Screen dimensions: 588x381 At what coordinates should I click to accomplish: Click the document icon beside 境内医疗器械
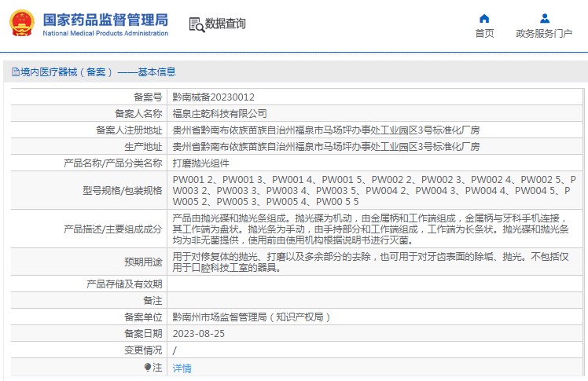(x=16, y=72)
